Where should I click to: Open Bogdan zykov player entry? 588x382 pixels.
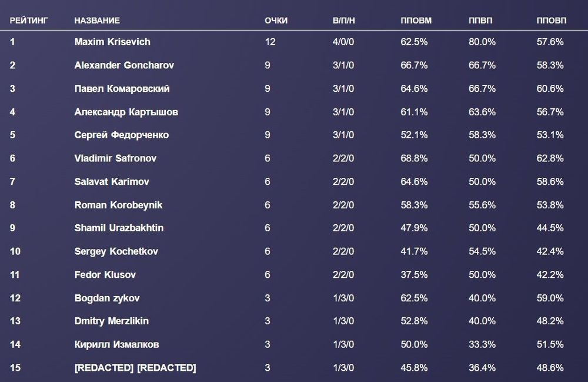[107, 298]
